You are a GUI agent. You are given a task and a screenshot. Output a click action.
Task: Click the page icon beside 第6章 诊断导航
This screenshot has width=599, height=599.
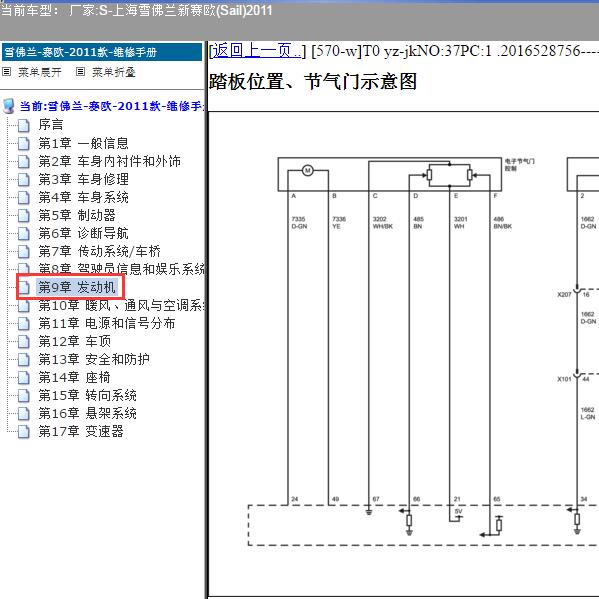[24, 233]
